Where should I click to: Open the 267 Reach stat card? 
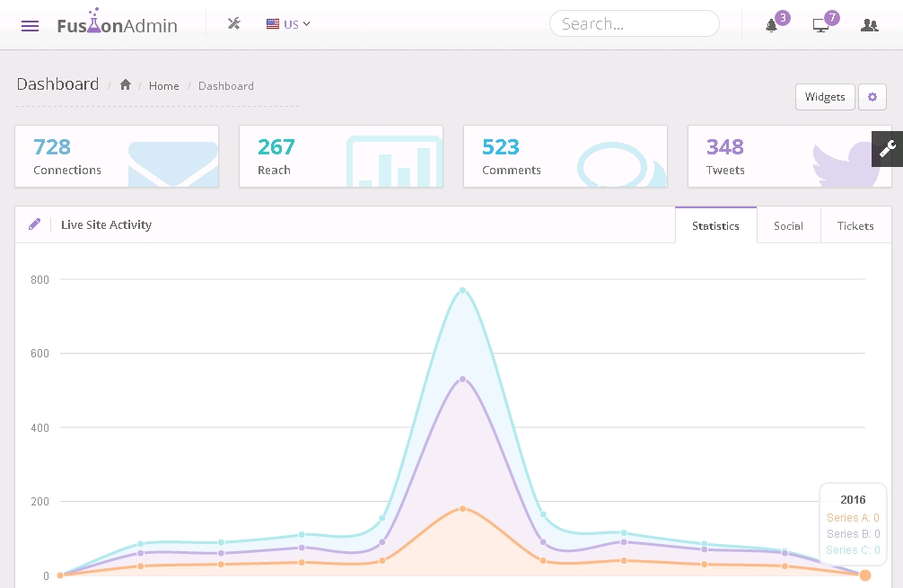(x=341, y=156)
